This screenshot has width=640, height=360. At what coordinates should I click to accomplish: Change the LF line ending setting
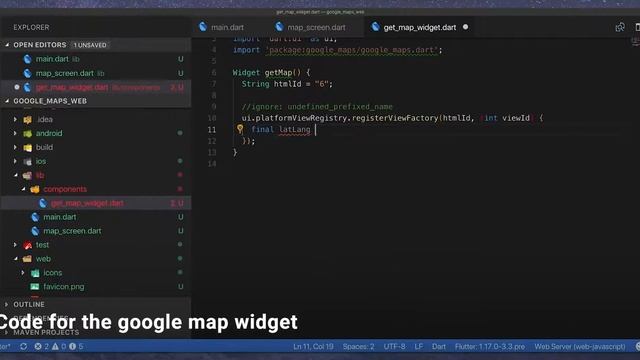coord(419,347)
